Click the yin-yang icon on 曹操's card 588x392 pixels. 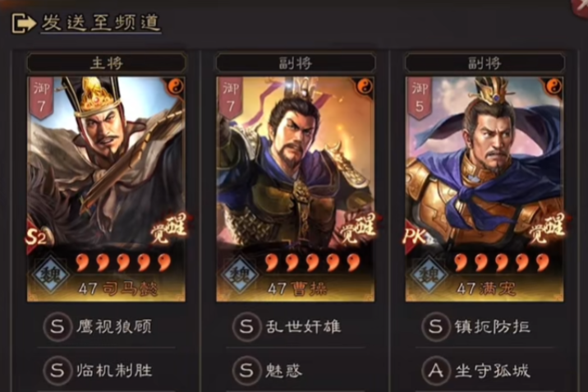tap(365, 86)
